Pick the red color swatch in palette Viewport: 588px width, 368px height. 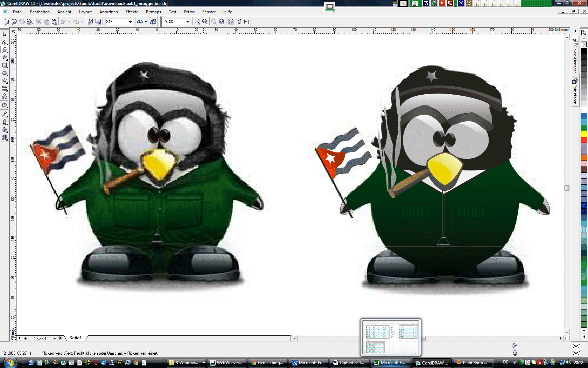(x=584, y=139)
